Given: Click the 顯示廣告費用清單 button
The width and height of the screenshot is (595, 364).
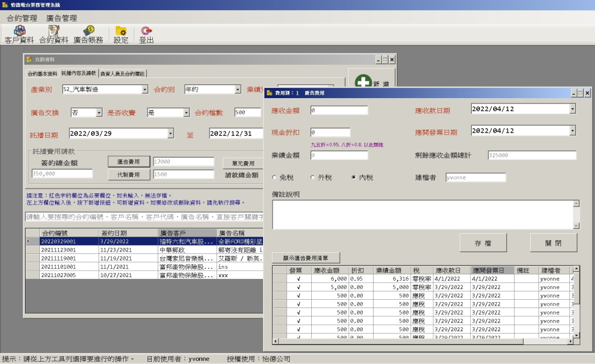Looking at the screenshot, I should coord(306,258).
